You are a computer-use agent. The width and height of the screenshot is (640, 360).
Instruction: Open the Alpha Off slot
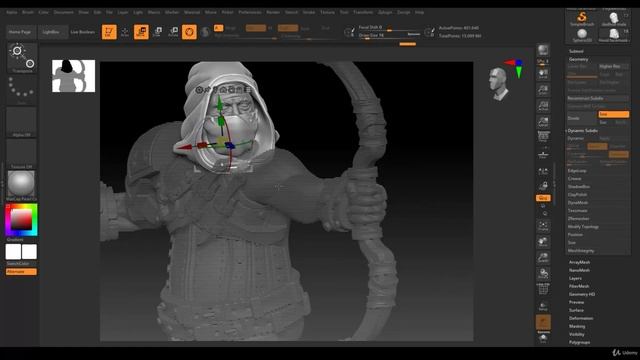(22, 122)
